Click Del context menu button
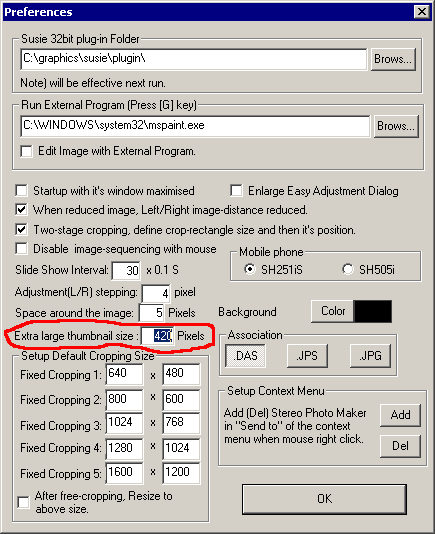The width and height of the screenshot is (435, 534). pyautogui.click(x=400, y=446)
